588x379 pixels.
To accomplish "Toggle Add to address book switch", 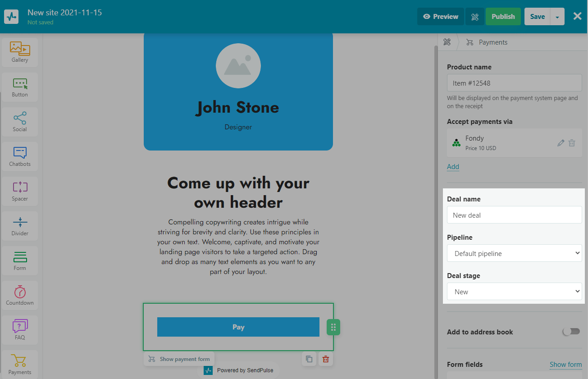I will tap(571, 332).
